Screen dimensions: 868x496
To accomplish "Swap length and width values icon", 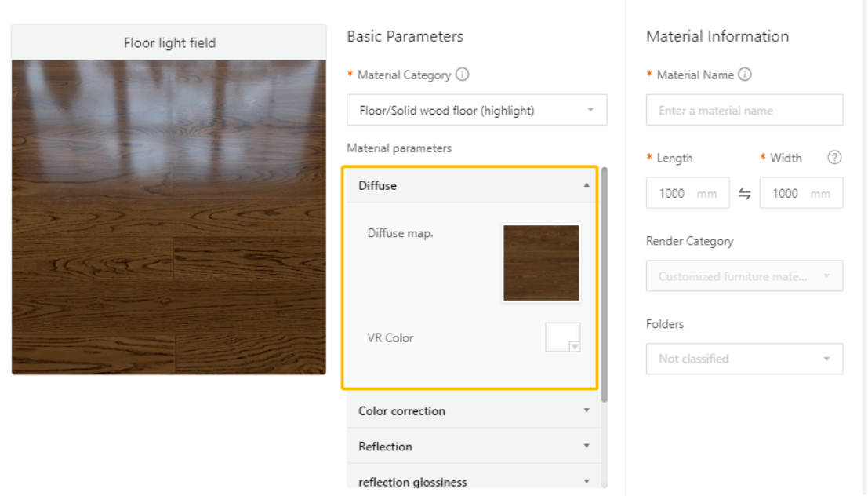I will 745,193.
